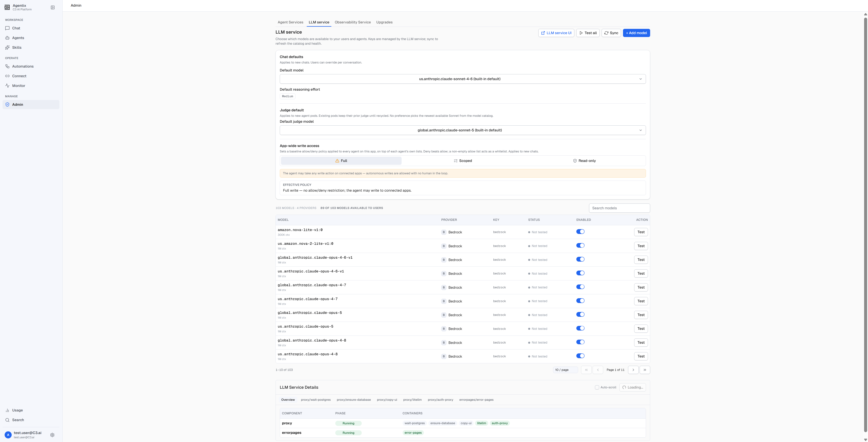Click the Agentix logo icon
Viewport: 868px width, 442px height.
(x=7, y=7)
